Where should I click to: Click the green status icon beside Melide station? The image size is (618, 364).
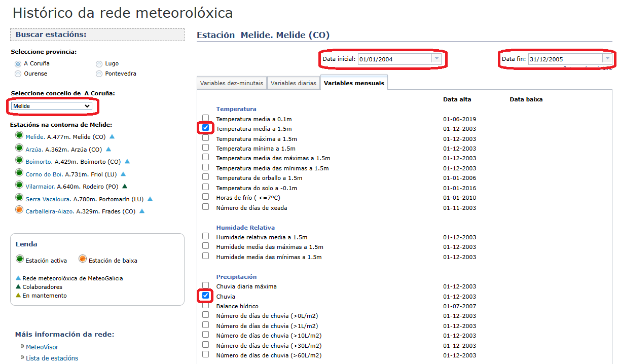tap(19, 135)
